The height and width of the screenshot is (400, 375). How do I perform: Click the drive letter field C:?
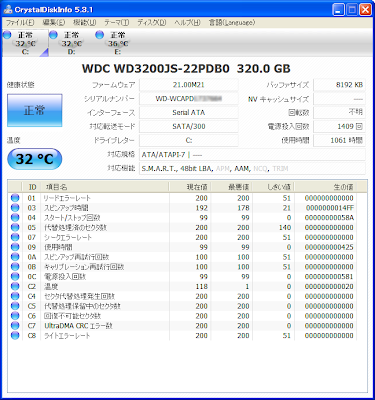pos(189,140)
